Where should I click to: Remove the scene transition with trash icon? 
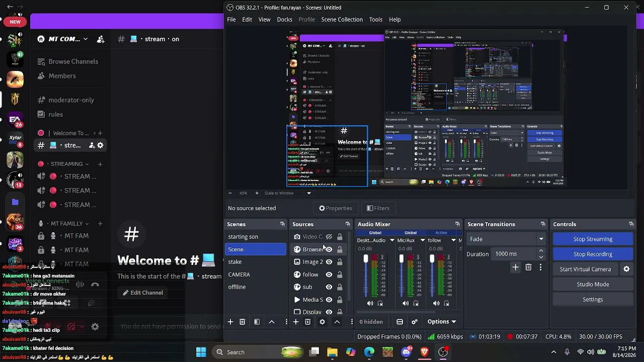click(528, 267)
